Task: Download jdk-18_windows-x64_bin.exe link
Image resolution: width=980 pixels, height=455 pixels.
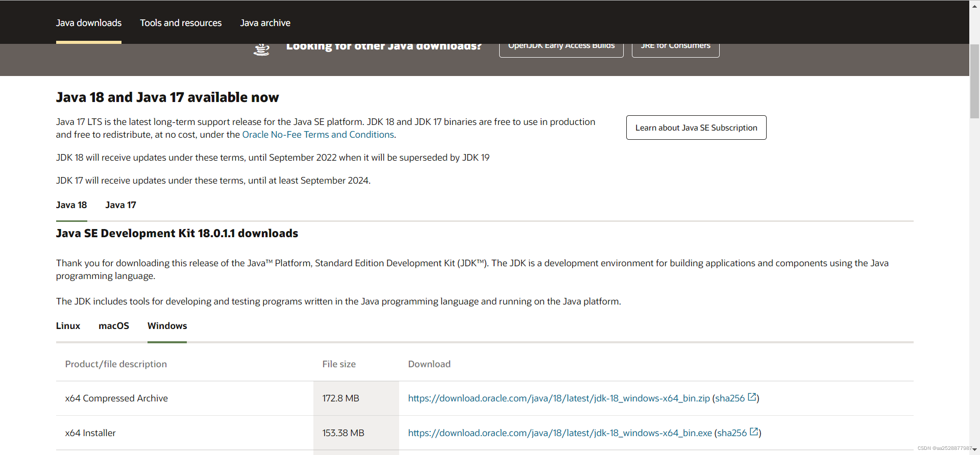Action: [x=560, y=433]
